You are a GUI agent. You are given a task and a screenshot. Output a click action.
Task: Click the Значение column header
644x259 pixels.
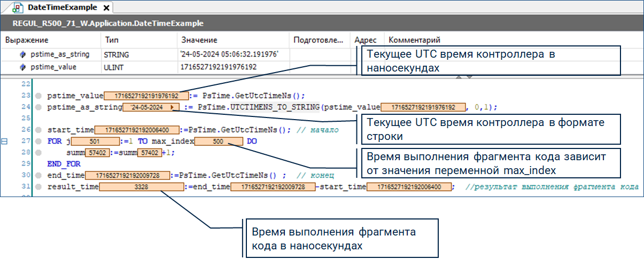199,40
